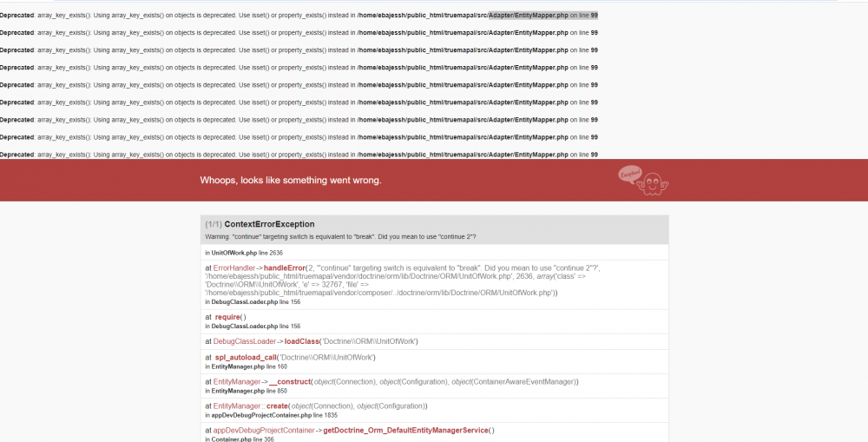
Task: Click the 'Doctrine\\ORM\\UnitOfWork' argument of loadClass
Action: [369, 341]
